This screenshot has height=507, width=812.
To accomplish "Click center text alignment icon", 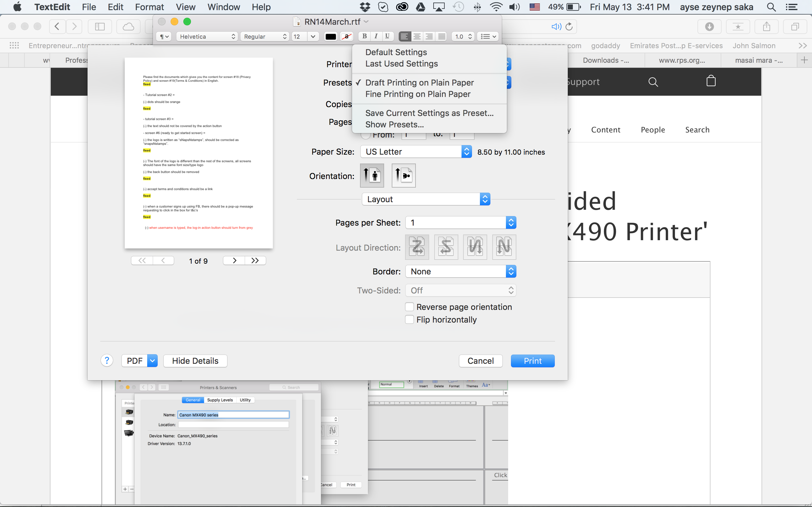I will 417,36.
